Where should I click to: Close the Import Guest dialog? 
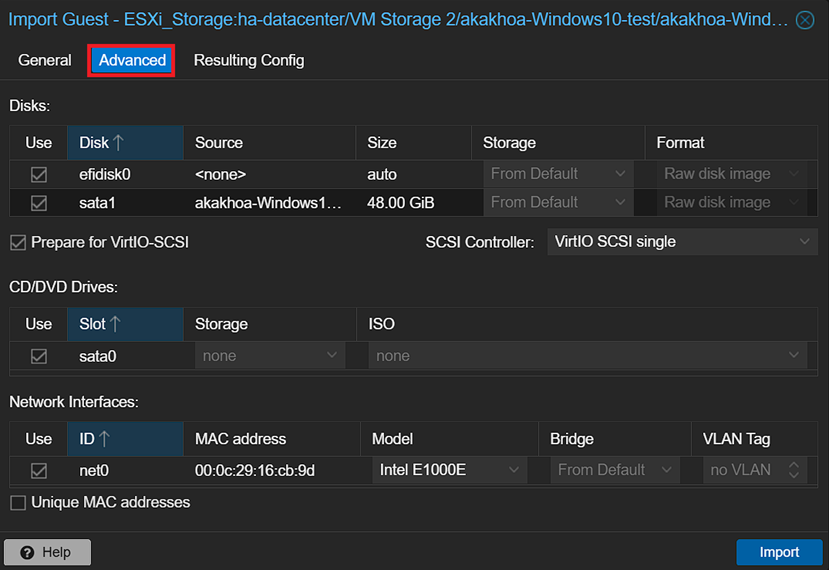point(804,20)
